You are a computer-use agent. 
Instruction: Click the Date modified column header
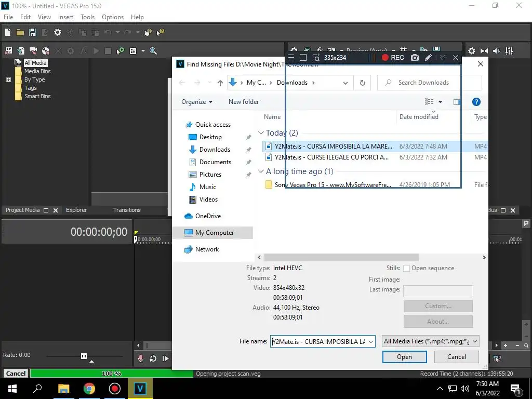pyautogui.click(x=419, y=117)
